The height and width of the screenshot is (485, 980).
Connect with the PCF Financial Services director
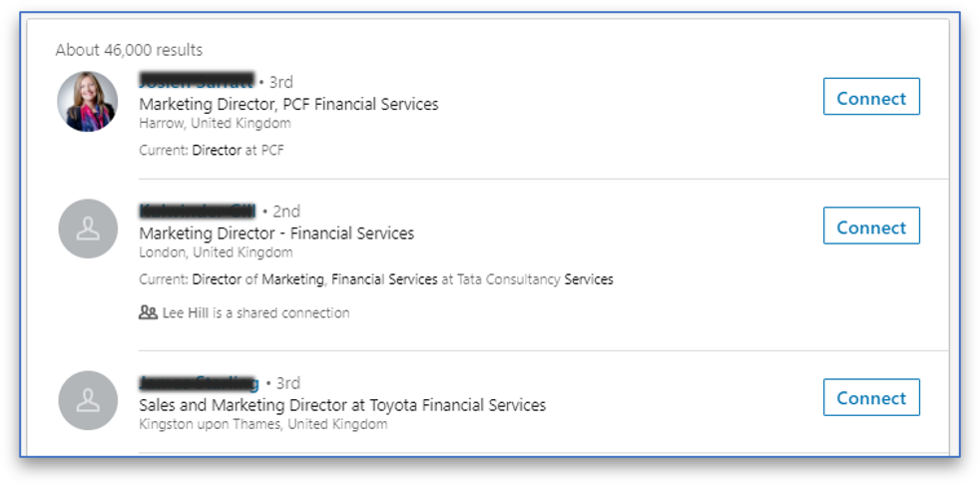point(870,98)
